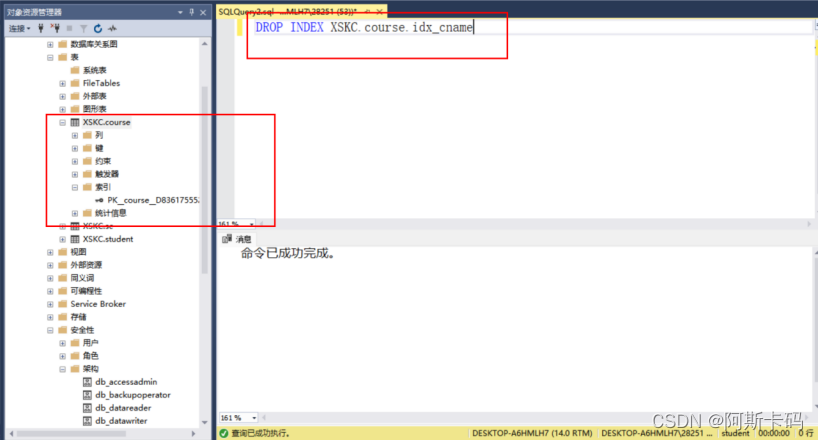Collapse the 索引 folder

(75, 187)
